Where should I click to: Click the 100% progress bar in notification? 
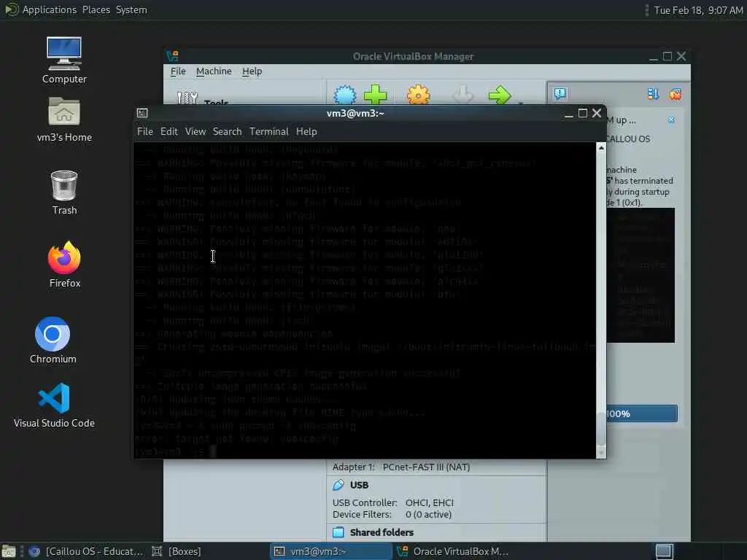tap(642, 413)
